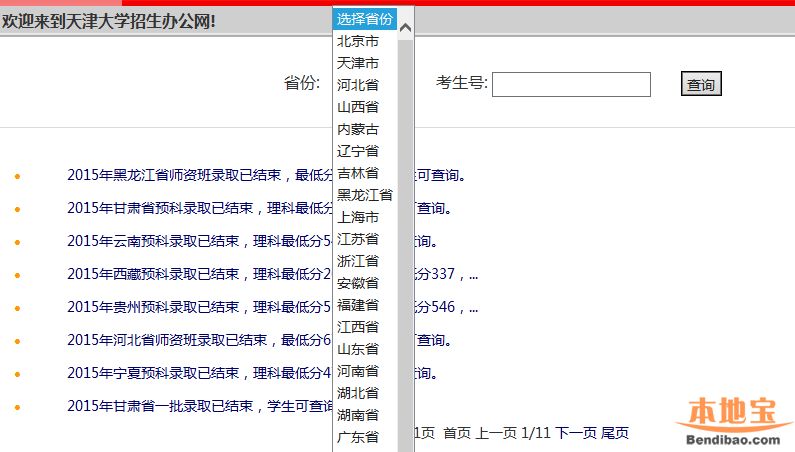Click the dropdown list scroll-up arrow
This screenshot has width=795, height=452.
(405, 28)
